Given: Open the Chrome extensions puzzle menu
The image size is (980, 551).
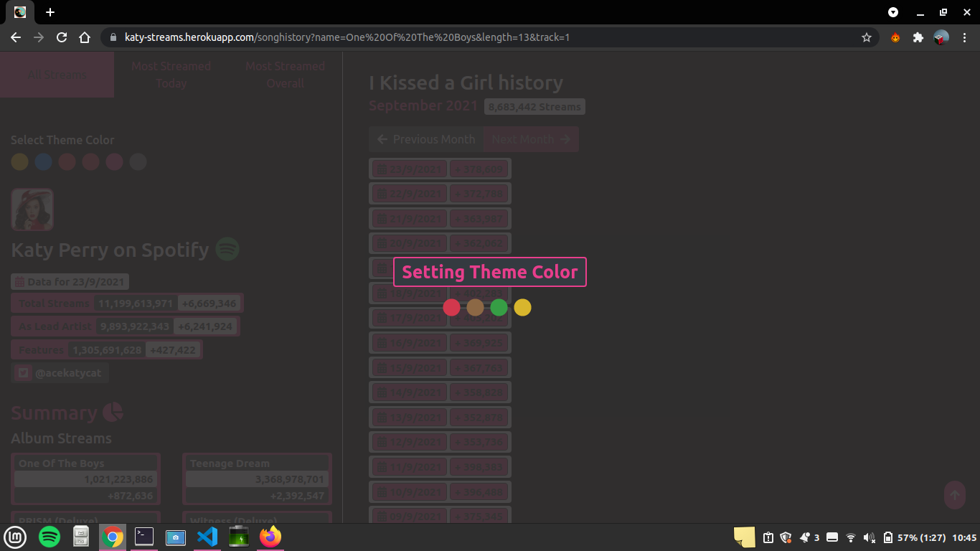Looking at the screenshot, I should (x=918, y=37).
